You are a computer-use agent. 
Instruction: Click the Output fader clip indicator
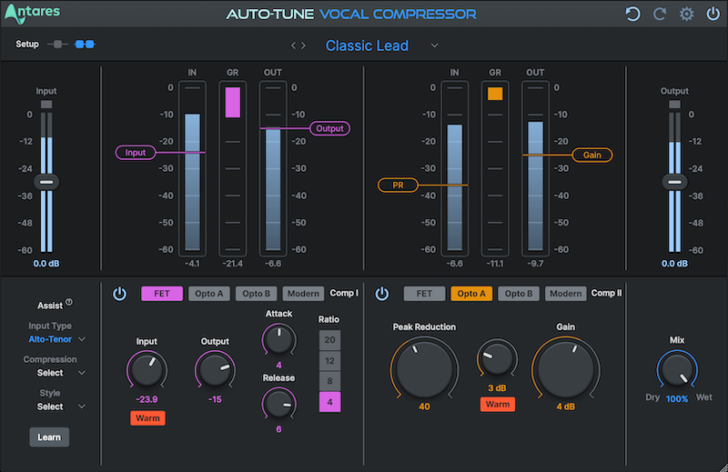click(675, 104)
